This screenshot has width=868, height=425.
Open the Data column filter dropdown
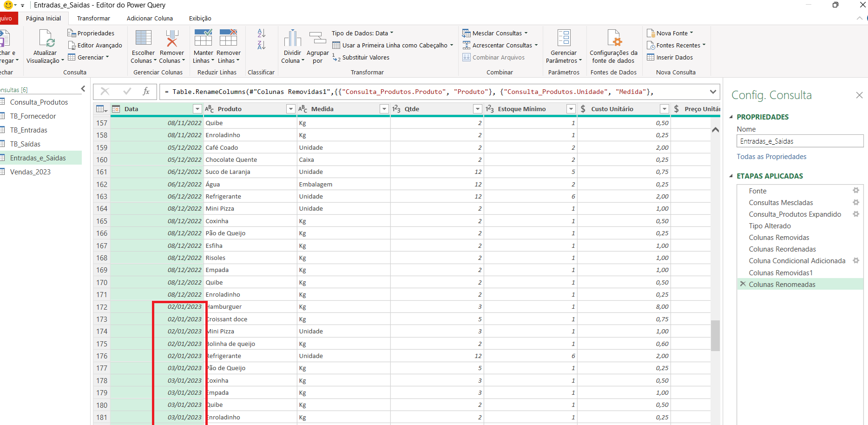pos(197,109)
